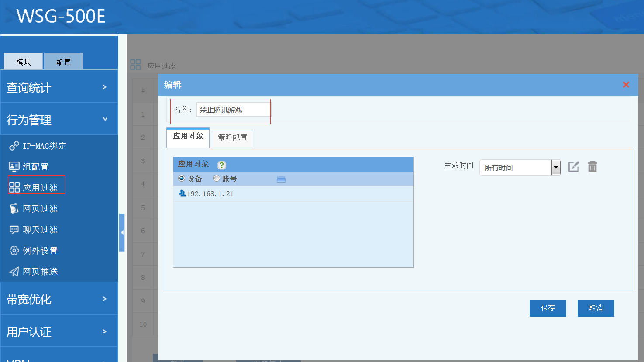Click the edit time schedule pencil icon
Screen dimensions: 644x362
573,167
